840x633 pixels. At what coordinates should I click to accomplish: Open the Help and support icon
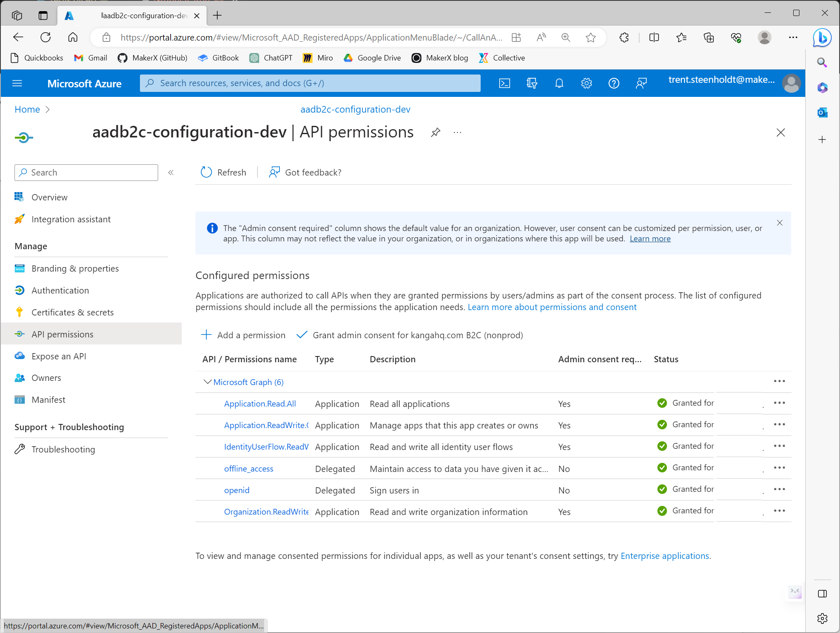(614, 83)
